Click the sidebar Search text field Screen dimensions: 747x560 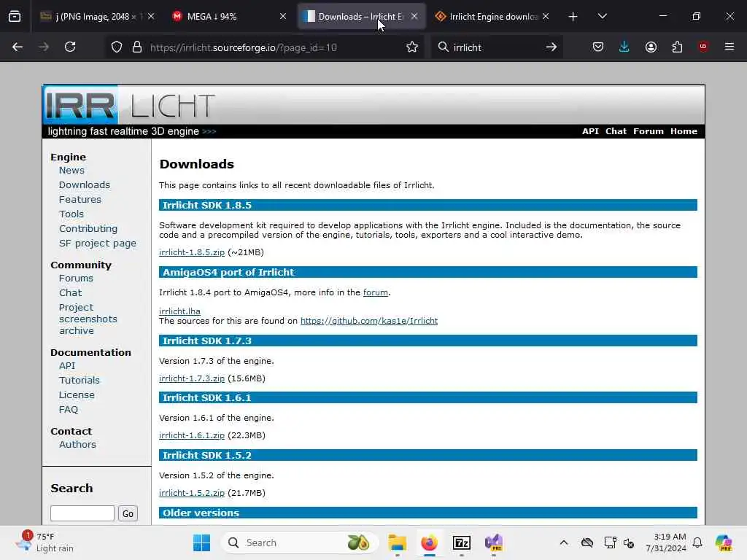[82, 513]
